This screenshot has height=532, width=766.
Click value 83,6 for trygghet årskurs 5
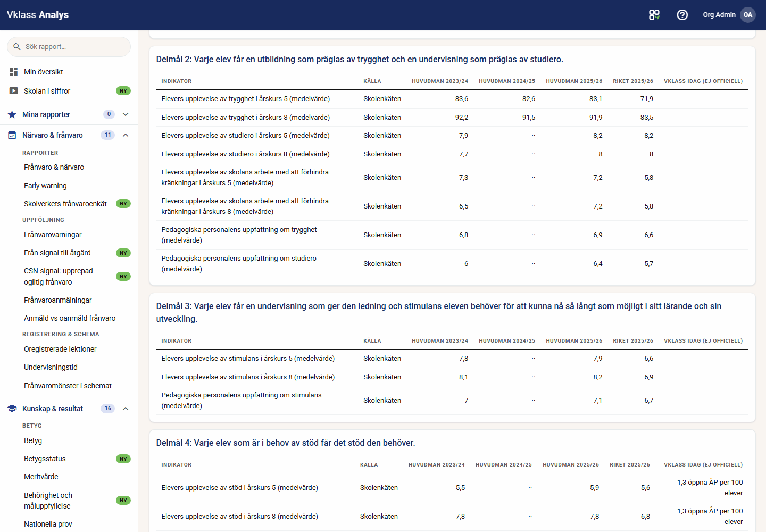click(462, 99)
